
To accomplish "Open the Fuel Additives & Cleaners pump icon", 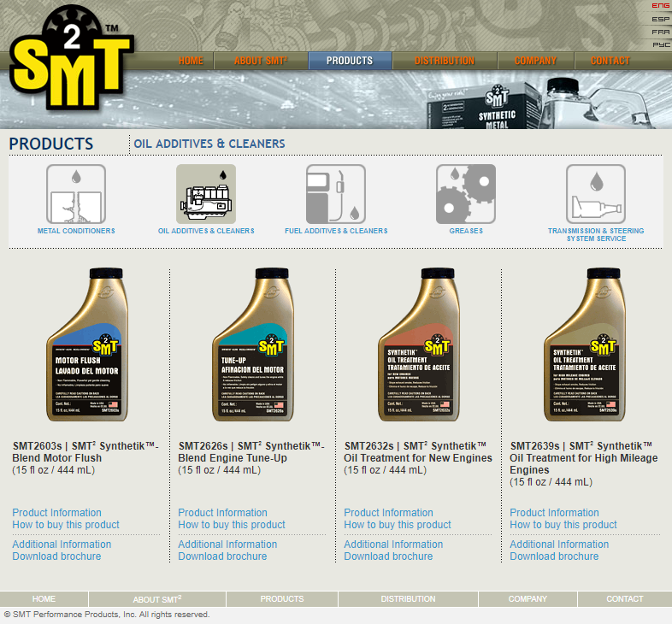I will [336, 194].
